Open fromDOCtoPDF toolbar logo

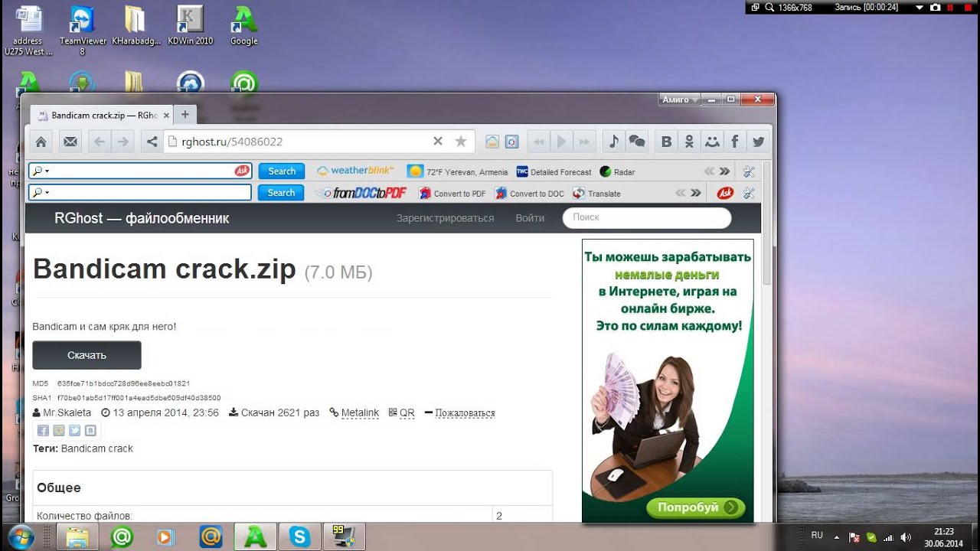361,193
